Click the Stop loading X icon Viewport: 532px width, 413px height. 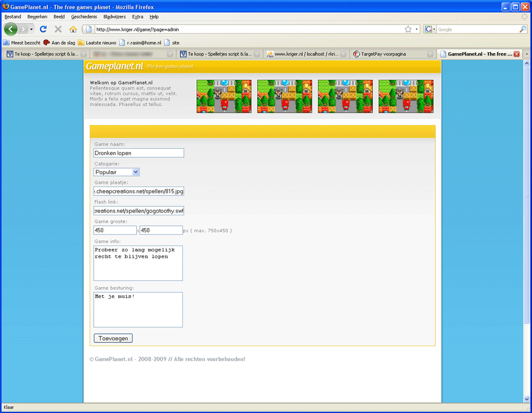pos(58,29)
